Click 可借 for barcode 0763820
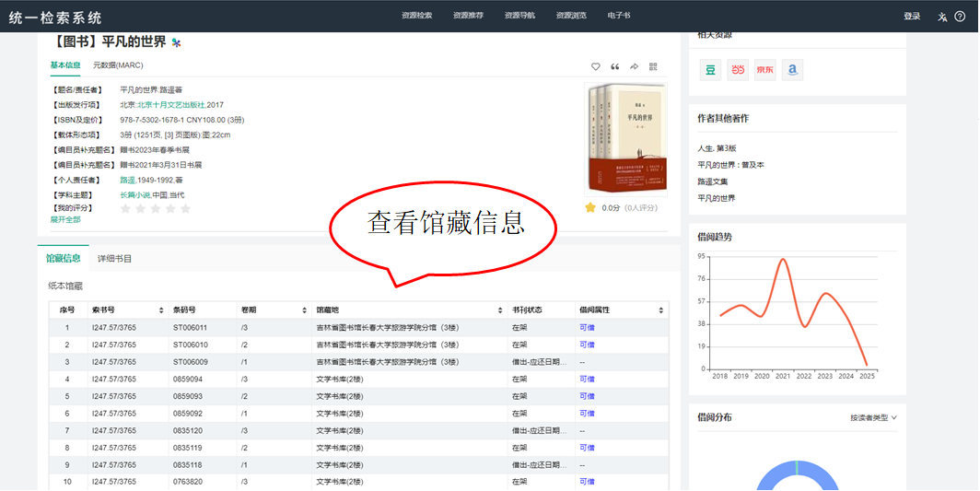The width and height of the screenshot is (980, 491). point(587,482)
